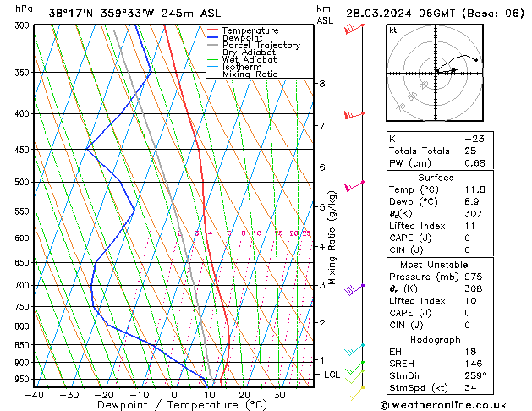
Task: Click the -40 temperature axis label
Action: tap(34, 395)
